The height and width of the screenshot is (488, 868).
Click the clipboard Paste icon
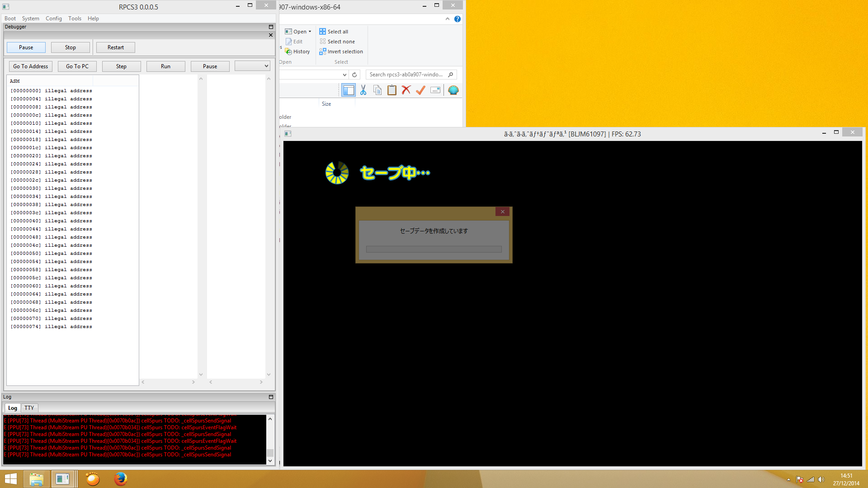[392, 90]
